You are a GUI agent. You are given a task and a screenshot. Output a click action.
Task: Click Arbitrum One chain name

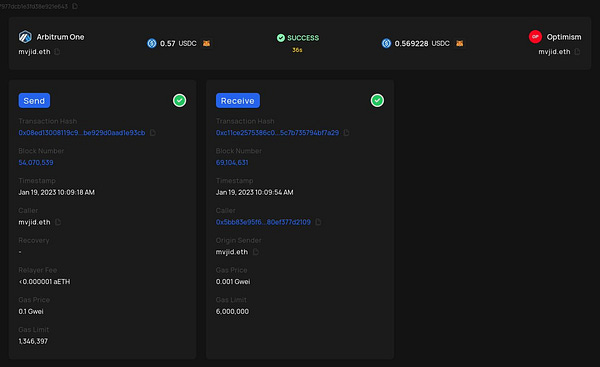click(x=60, y=37)
